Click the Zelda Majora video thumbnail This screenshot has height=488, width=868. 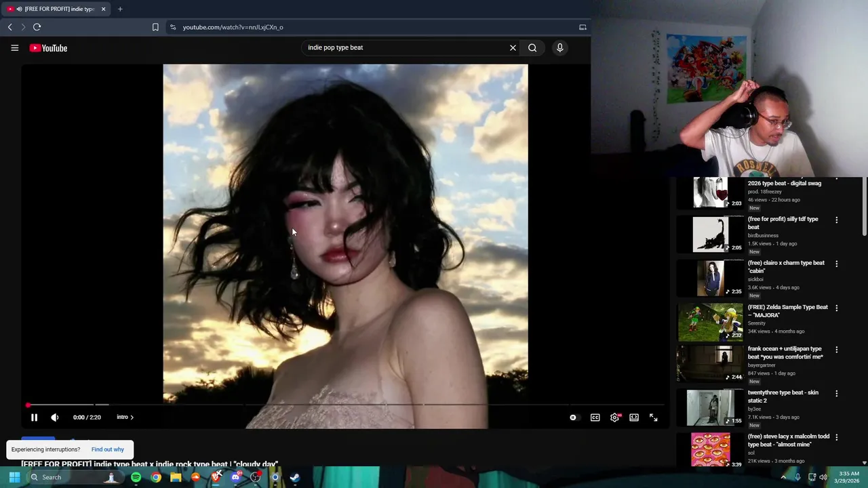710,322
